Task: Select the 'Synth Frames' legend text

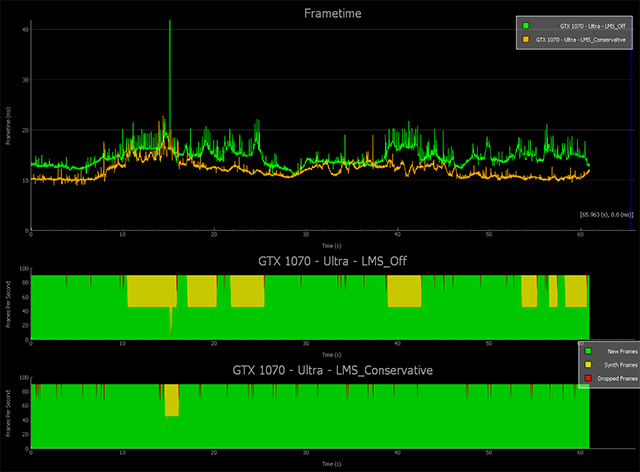Action: pyautogui.click(x=620, y=365)
